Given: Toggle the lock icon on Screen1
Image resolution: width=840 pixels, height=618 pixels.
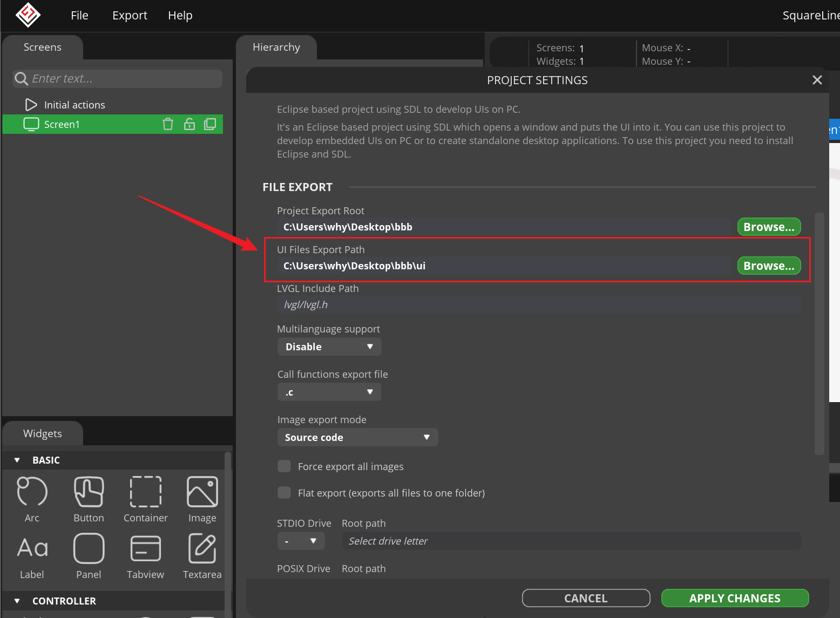Looking at the screenshot, I should 189,124.
